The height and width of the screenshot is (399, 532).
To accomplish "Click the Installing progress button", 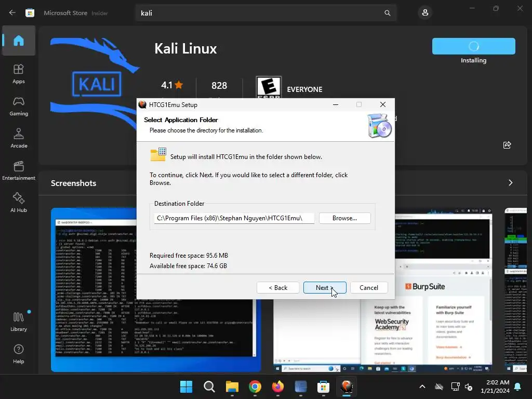I will coord(474,46).
